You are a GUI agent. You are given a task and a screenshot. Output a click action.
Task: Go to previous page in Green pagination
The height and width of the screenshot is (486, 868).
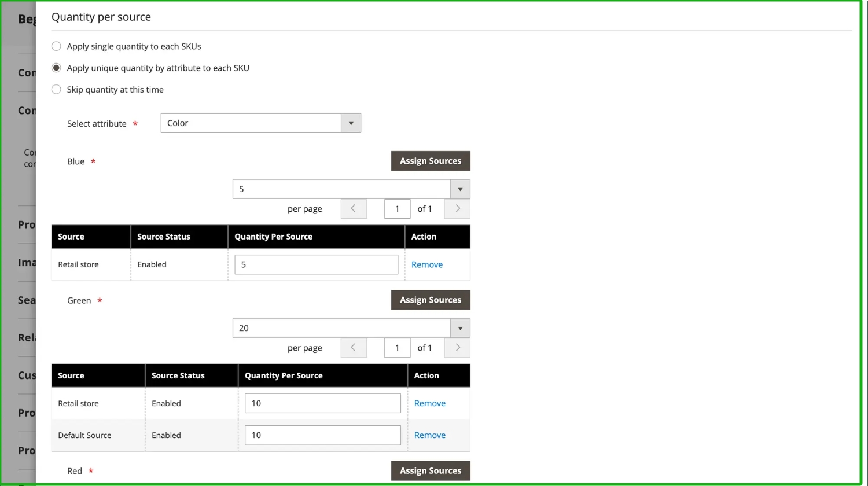353,348
